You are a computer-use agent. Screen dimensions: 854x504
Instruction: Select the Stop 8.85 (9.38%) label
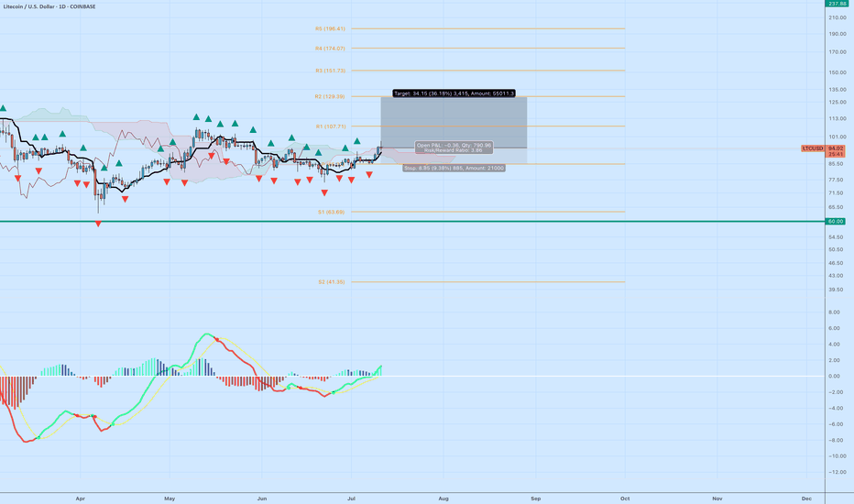[454, 169]
